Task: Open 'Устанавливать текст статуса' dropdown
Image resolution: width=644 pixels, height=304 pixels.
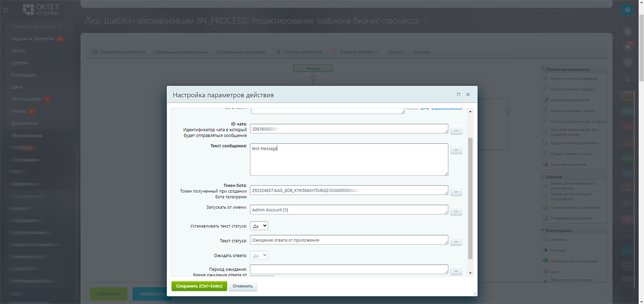Action: 259,226
